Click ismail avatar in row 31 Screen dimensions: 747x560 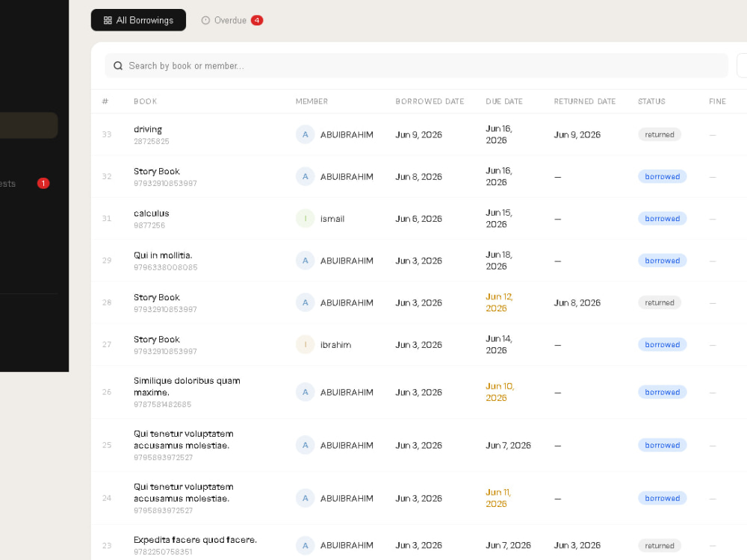pyautogui.click(x=305, y=219)
